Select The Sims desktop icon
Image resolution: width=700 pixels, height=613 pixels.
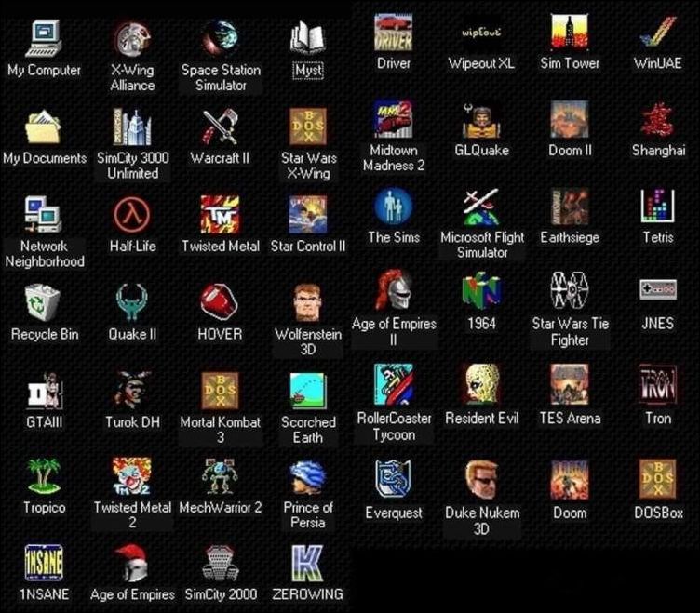[x=394, y=207]
